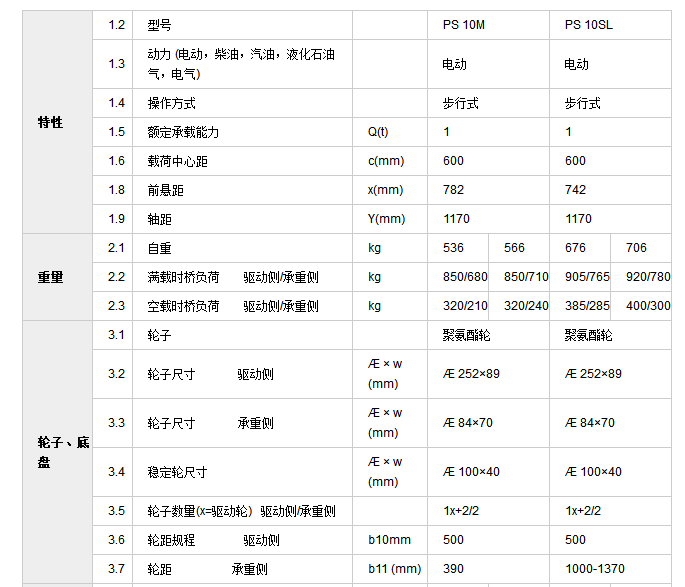Select the c(mm) unit cell
The height and width of the screenshot is (587, 685).
[x=390, y=161]
